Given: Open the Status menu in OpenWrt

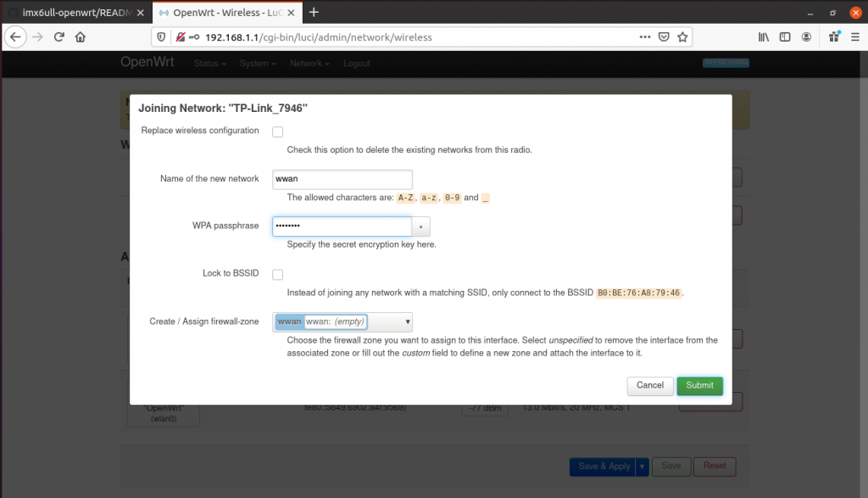Looking at the screenshot, I should coord(209,63).
